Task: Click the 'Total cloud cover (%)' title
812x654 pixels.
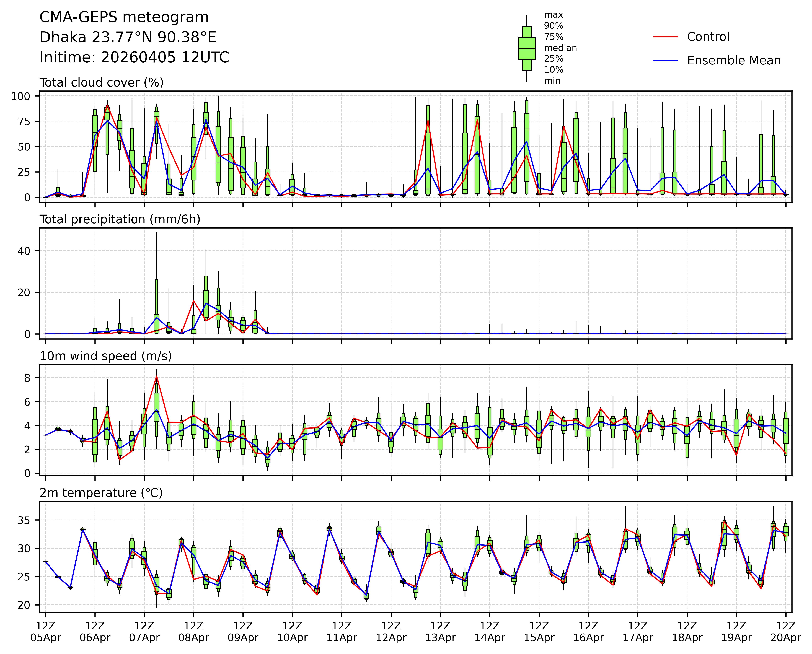Action: [101, 82]
